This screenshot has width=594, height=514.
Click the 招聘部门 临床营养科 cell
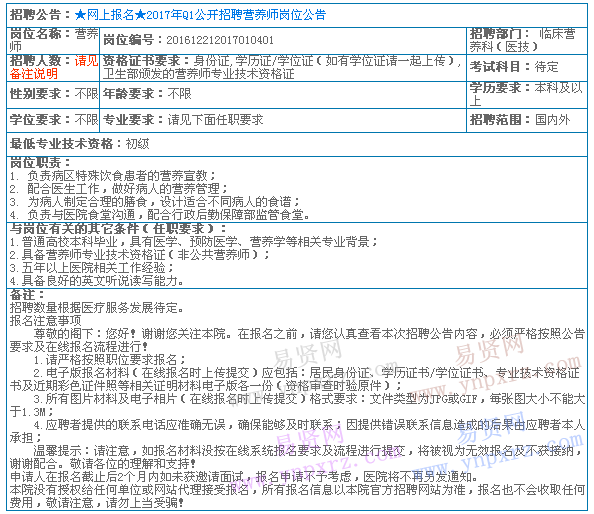(x=527, y=41)
